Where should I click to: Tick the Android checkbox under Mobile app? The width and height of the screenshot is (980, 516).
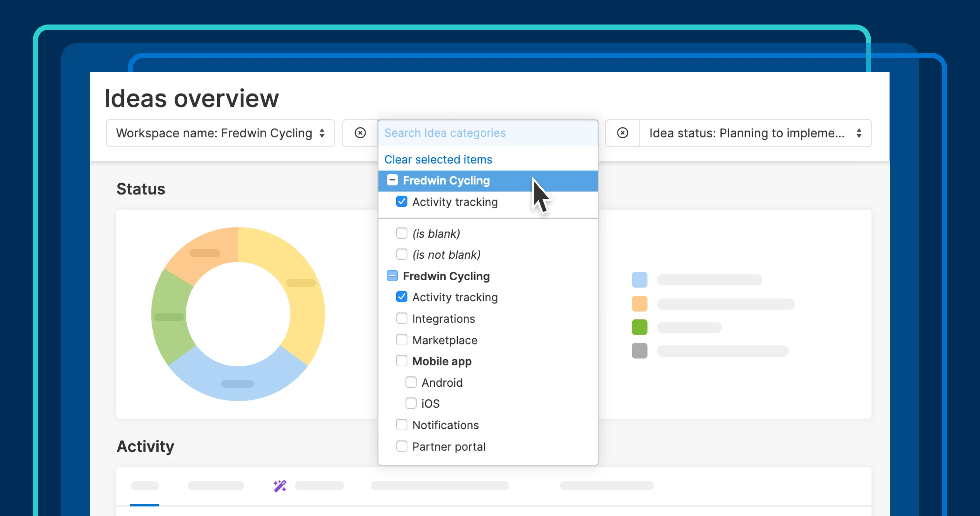pos(411,382)
